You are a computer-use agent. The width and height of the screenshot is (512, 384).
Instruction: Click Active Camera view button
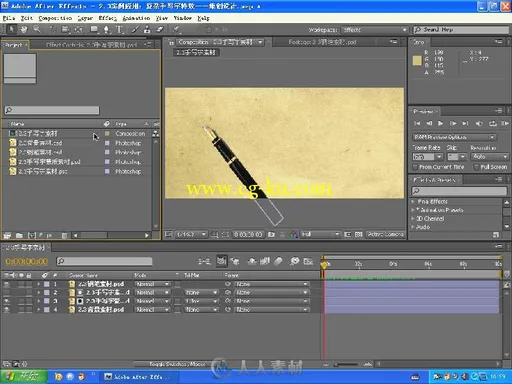pos(386,234)
